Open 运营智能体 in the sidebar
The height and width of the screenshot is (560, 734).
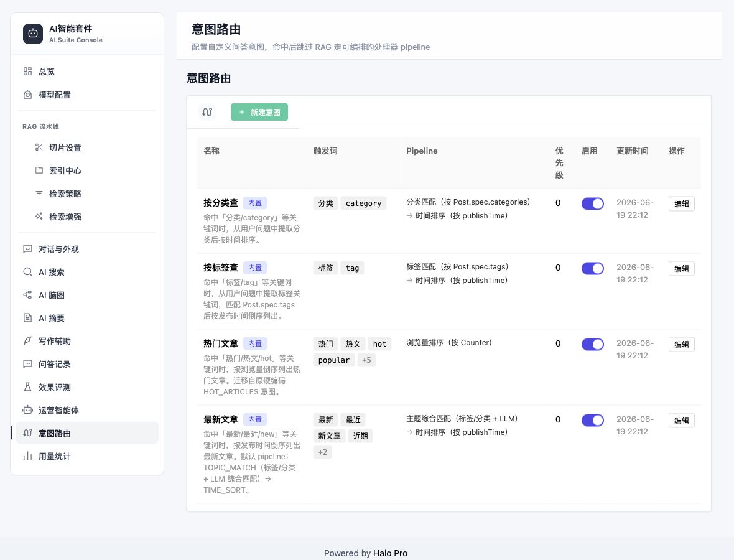coord(87,409)
